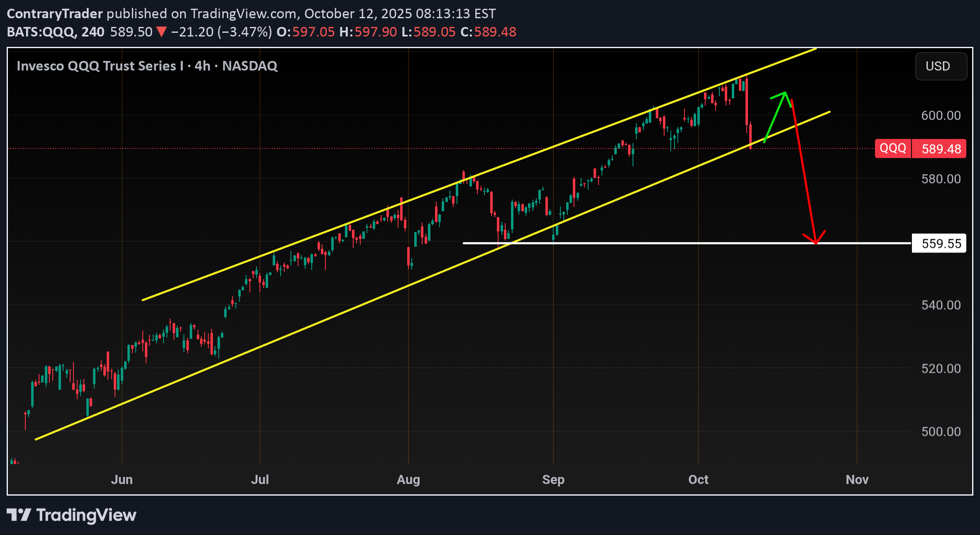Click the 600.00 price scale label

pos(941,115)
